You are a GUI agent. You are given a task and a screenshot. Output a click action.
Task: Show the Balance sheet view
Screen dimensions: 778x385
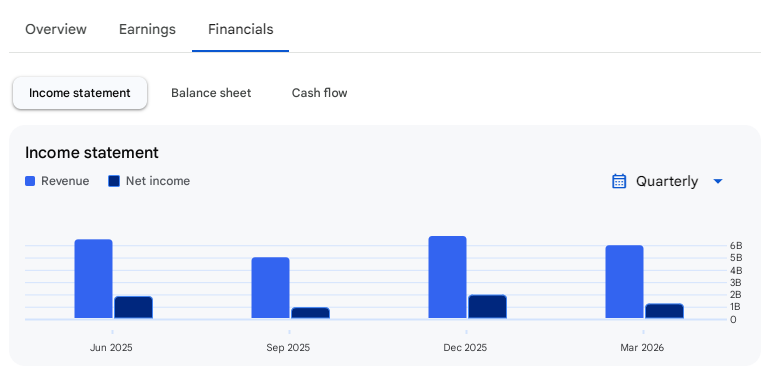[x=211, y=93]
